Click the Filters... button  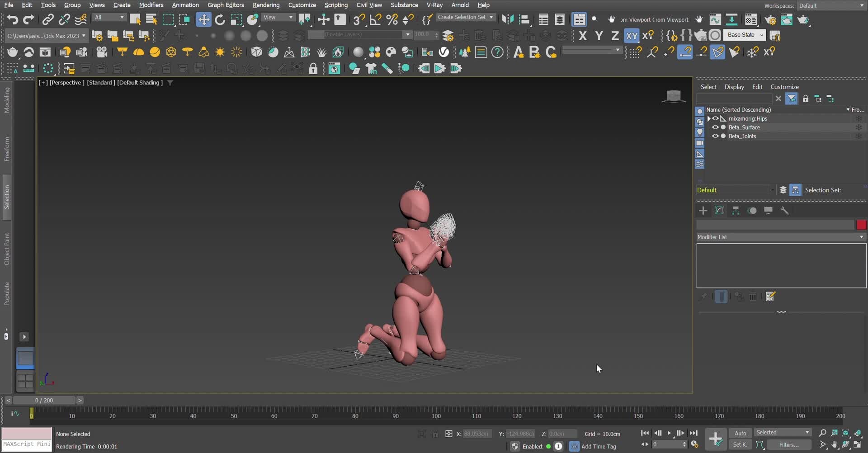pyautogui.click(x=789, y=445)
